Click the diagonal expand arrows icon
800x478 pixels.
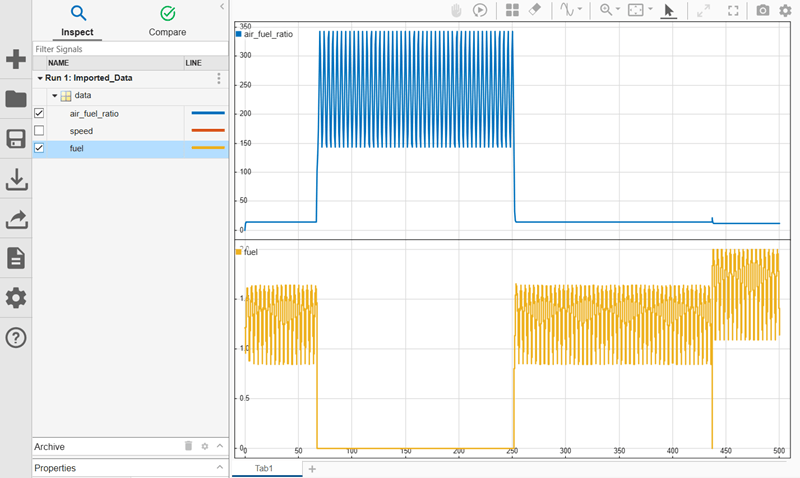coord(703,11)
